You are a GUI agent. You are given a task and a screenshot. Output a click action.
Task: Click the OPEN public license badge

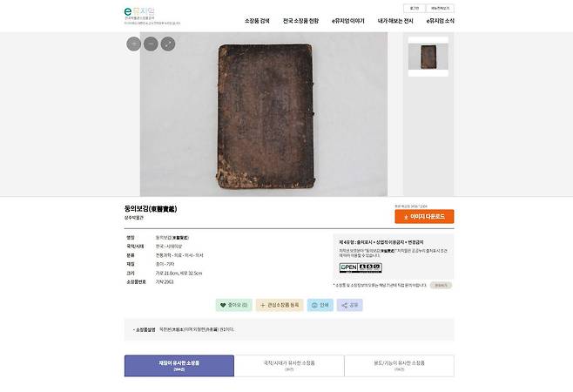pyautogui.click(x=361, y=267)
